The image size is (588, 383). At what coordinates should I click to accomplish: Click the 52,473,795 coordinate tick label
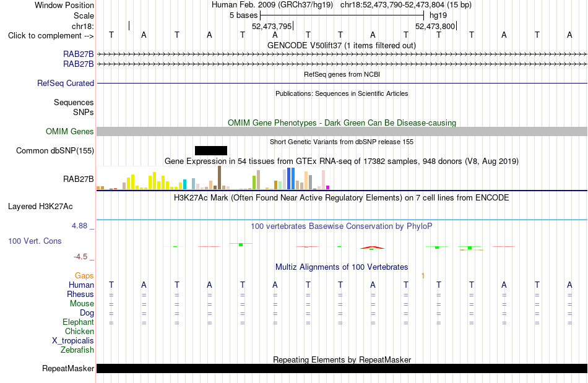[x=272, y=26]
